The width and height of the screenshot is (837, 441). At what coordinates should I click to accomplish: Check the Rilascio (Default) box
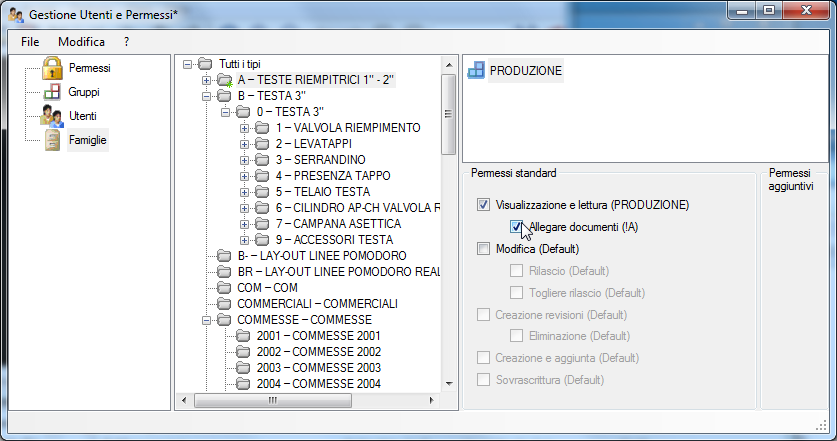[516, 271]
